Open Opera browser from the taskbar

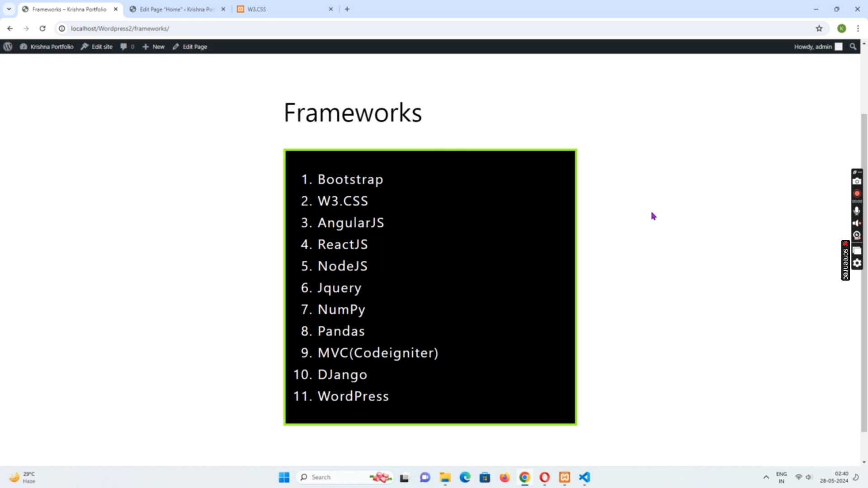(x=544, y=477)
